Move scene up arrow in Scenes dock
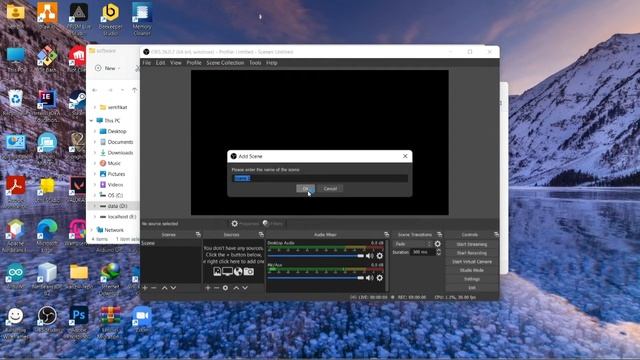Viewport: 640px width, 360px height. tap(164, 288)
